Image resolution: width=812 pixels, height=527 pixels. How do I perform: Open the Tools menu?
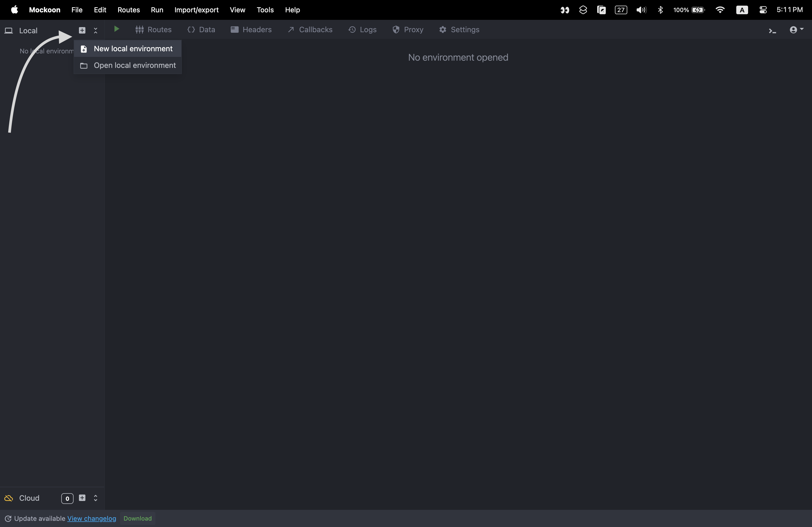tap(265, 10)
